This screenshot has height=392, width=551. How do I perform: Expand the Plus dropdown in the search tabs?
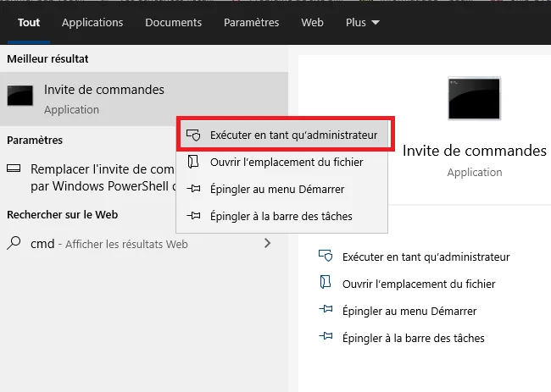point(363,22)
